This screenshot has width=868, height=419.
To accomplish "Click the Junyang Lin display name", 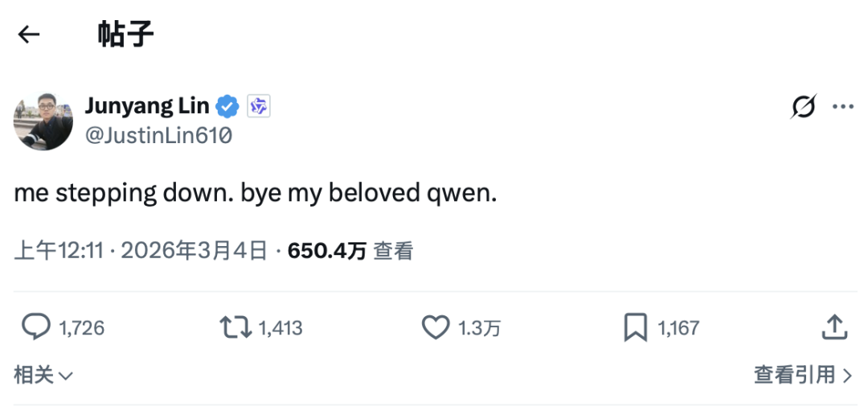I will point(147,105).
